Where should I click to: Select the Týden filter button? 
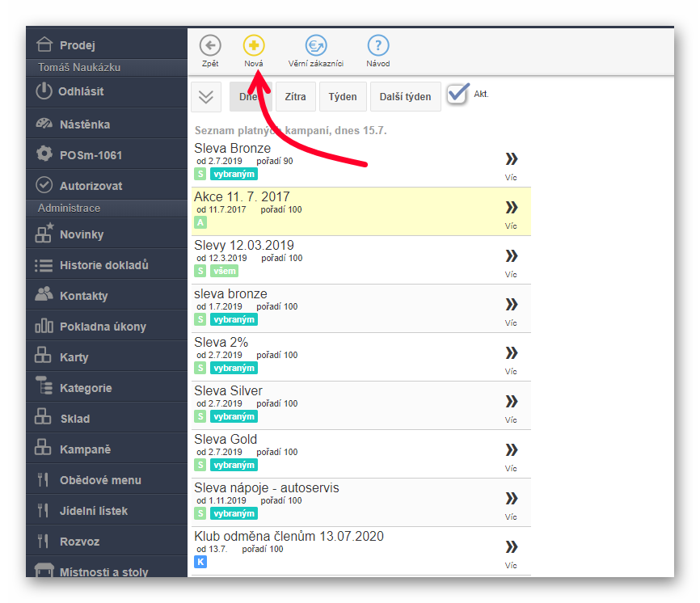click(343, 97)
